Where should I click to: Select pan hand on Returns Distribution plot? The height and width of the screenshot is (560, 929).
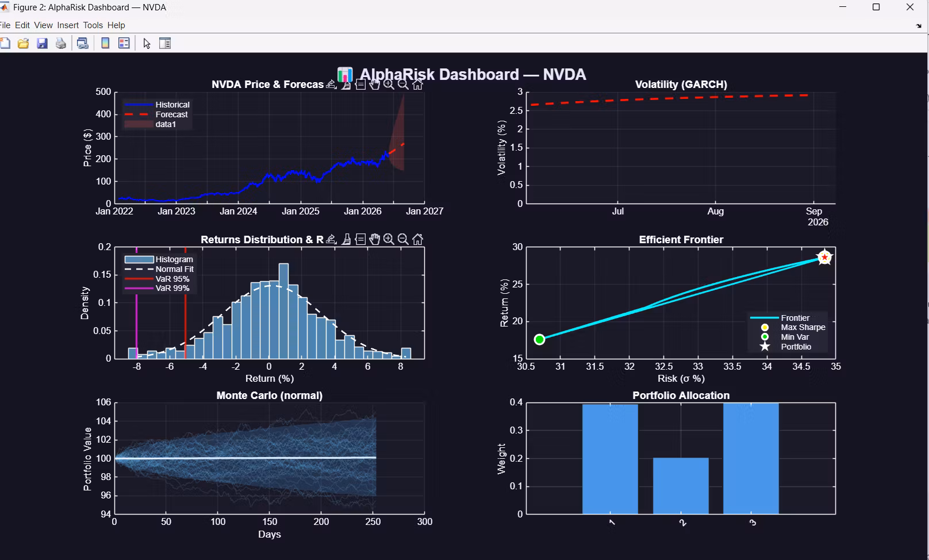click(375, 239)
